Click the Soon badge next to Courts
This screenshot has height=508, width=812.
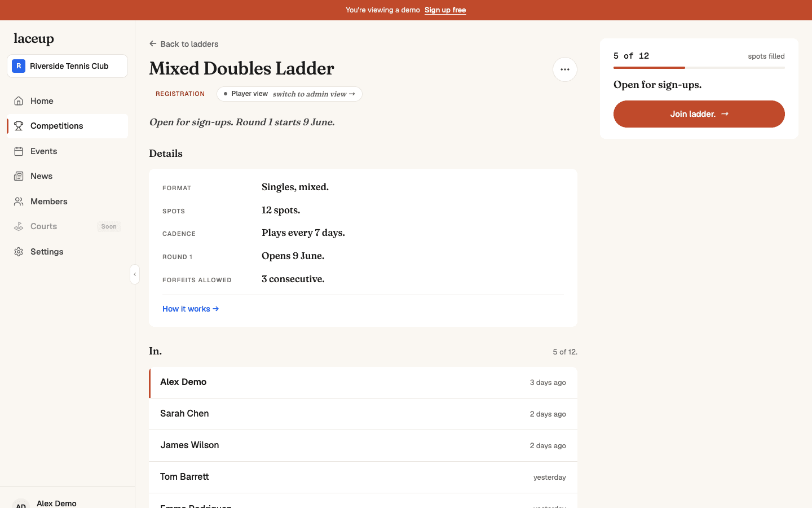pyautogui.click(x=109, y=226)
